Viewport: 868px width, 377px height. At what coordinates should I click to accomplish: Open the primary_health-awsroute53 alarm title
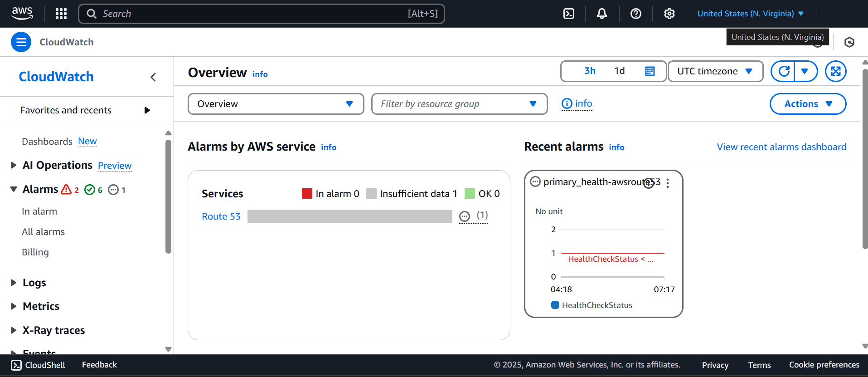pyautogui.click(x=602, y=182)
